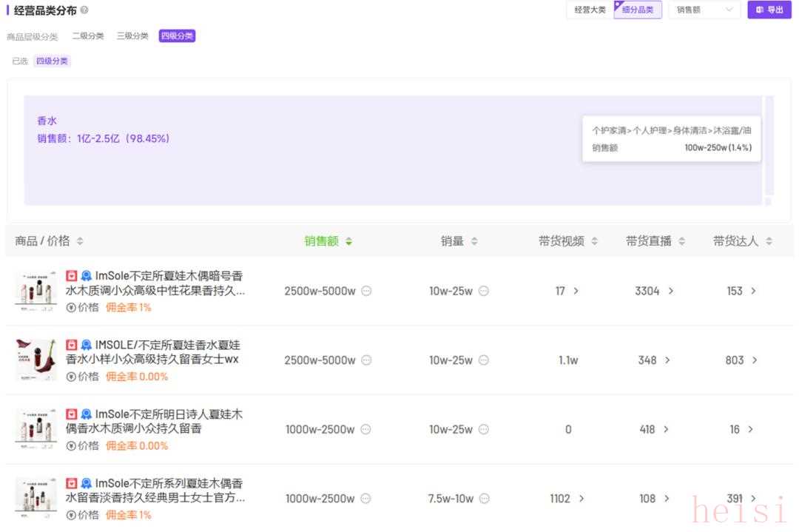The height and width of the screenshot is (532, 799).
Task: Select the 二级分类 tab
Action: click(x=88, y=36)
